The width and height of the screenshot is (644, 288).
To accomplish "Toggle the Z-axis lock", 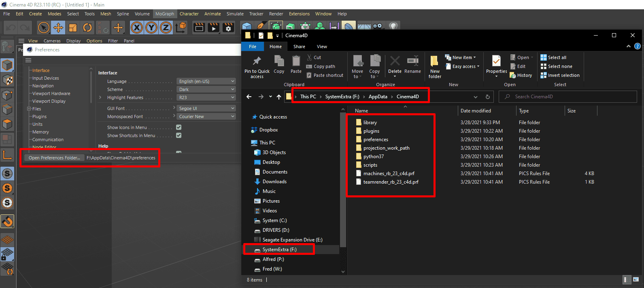I will (x=166, y=28).
